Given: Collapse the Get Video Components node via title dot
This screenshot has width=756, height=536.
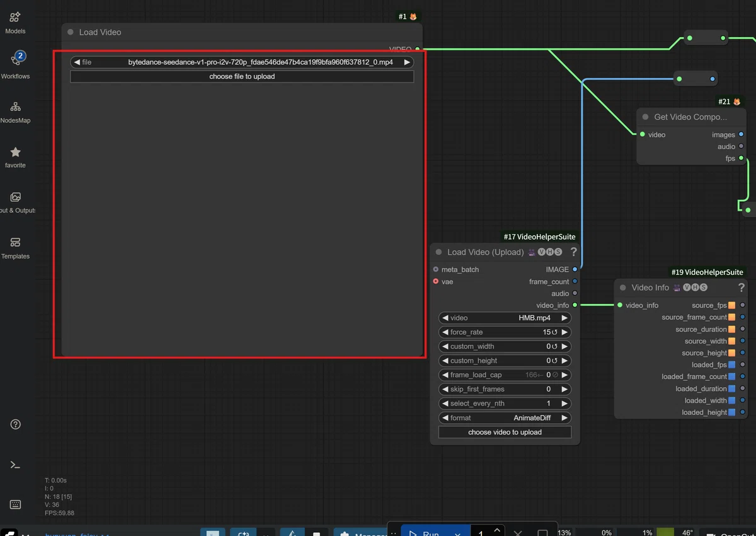Looking at the screenshot, I should 645,117.
